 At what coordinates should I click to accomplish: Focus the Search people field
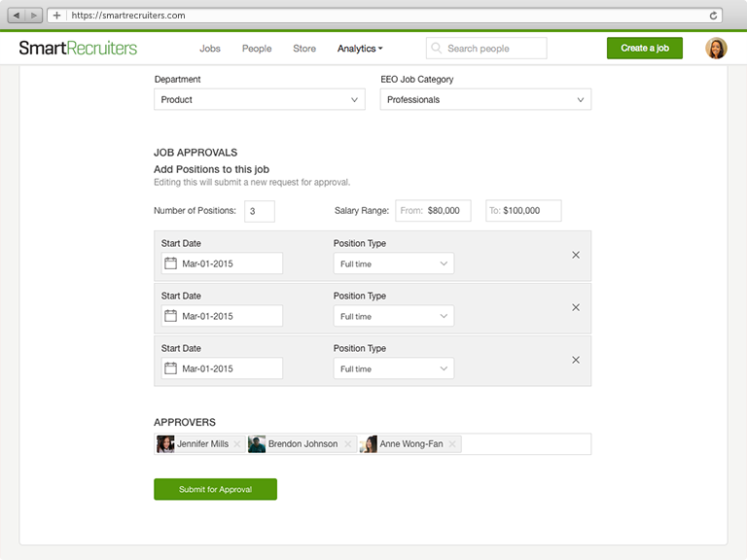pyautogui.click(x=486, y=48)
